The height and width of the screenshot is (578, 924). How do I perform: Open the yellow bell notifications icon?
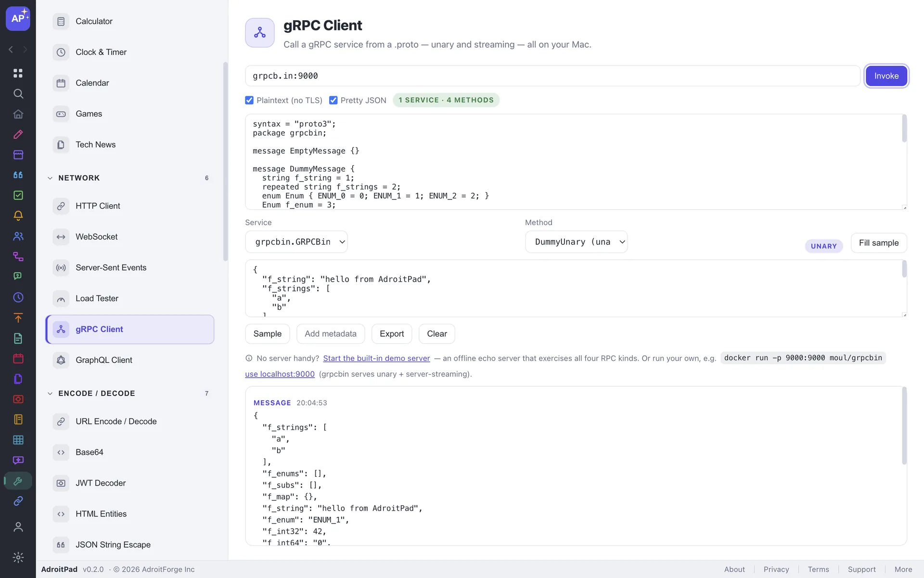pyautogui.click(x=18, y=216)
